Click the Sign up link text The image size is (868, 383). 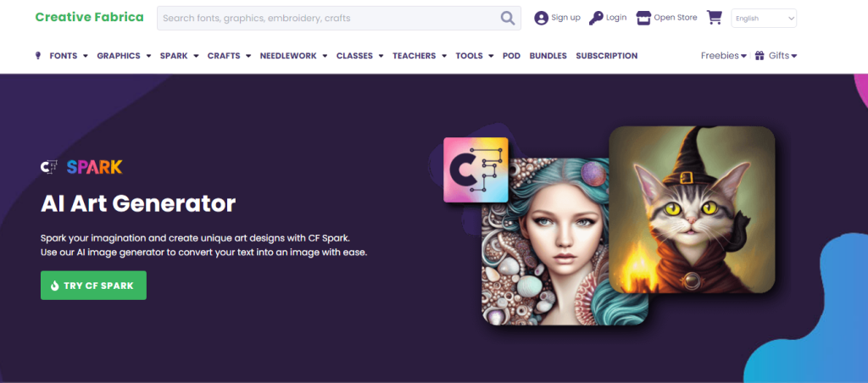coord(565,18)
